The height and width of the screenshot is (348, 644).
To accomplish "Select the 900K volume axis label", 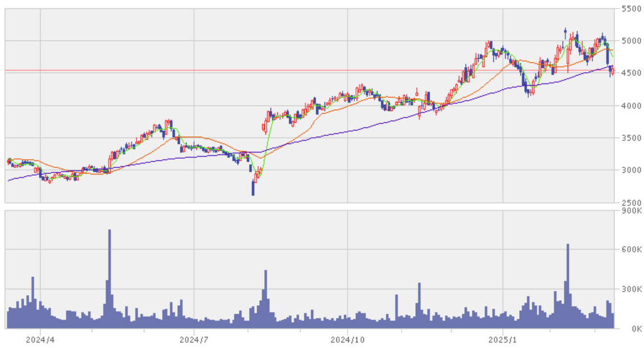I will (632, 211).
